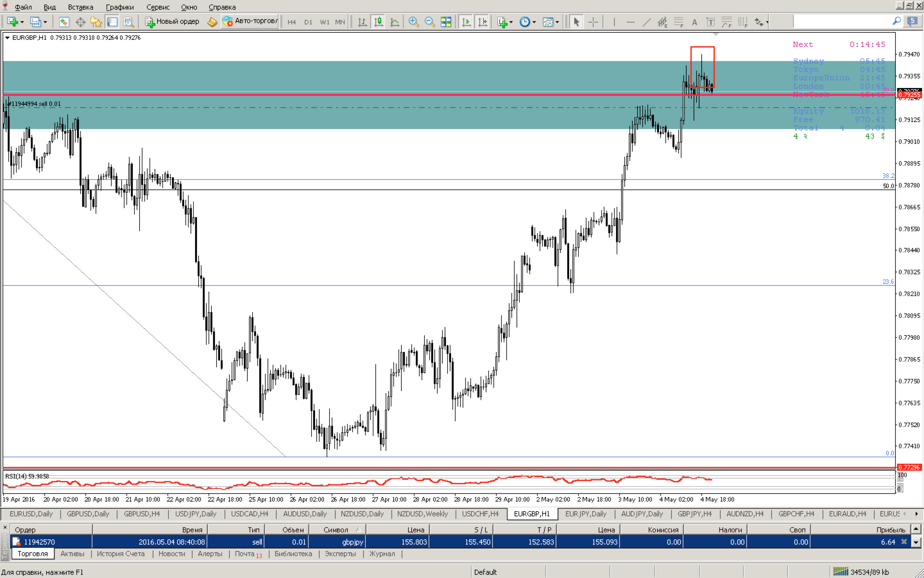Image resolution: width=924 pixels, height=578 pixels.
Task: Switch the chart to line chart mode
Action: [x=394, y=22]
